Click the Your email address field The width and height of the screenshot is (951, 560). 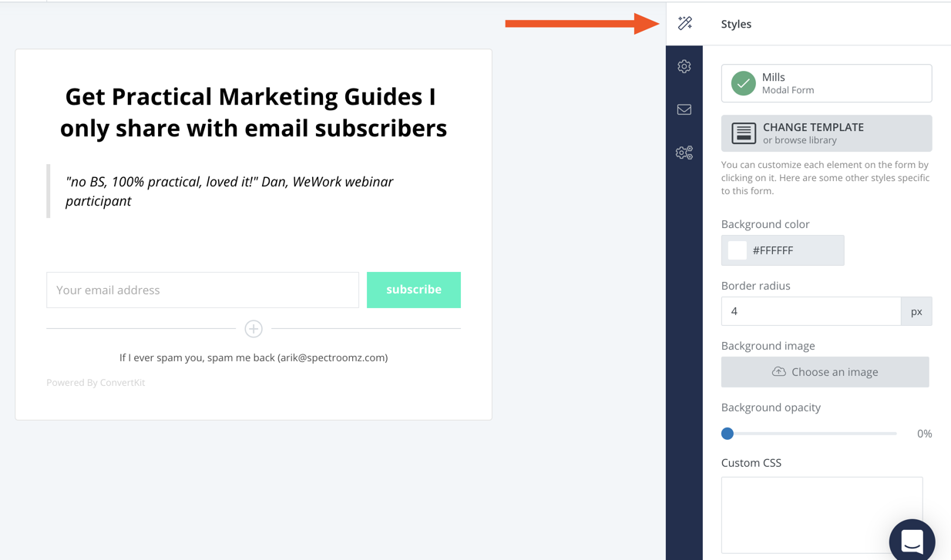pyautogui.click(x=203, y=290)
